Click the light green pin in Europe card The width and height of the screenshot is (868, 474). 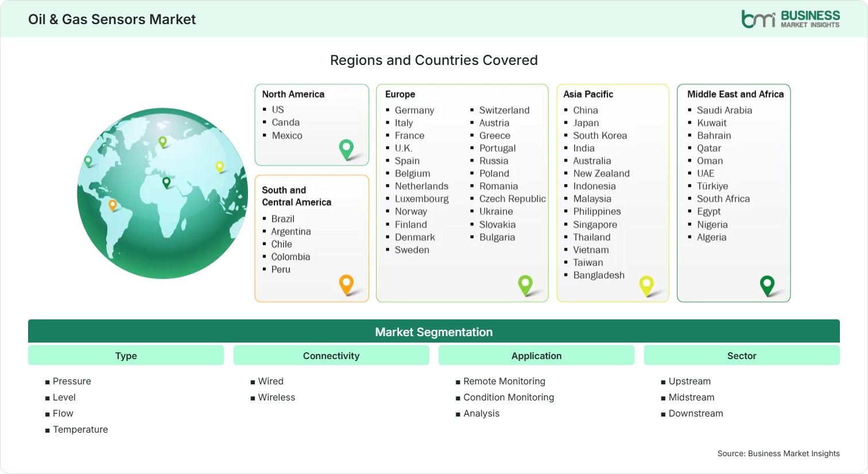[525, 285]
